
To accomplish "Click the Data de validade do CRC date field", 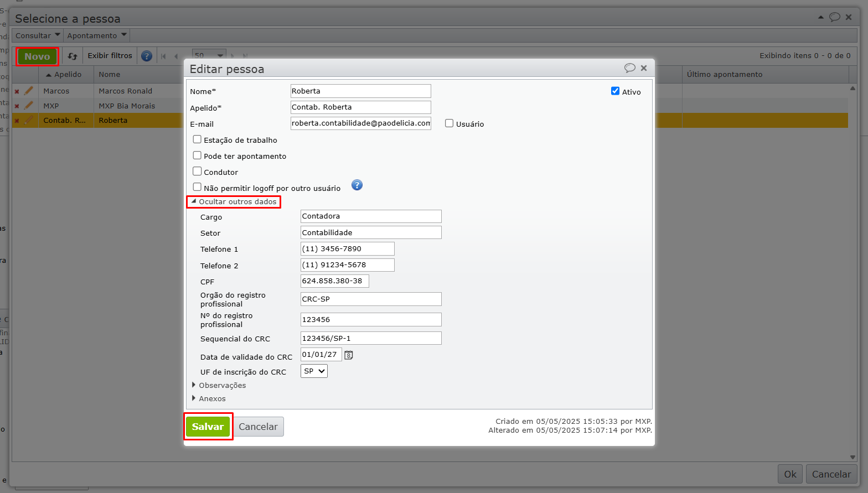I will click(321, 355).
